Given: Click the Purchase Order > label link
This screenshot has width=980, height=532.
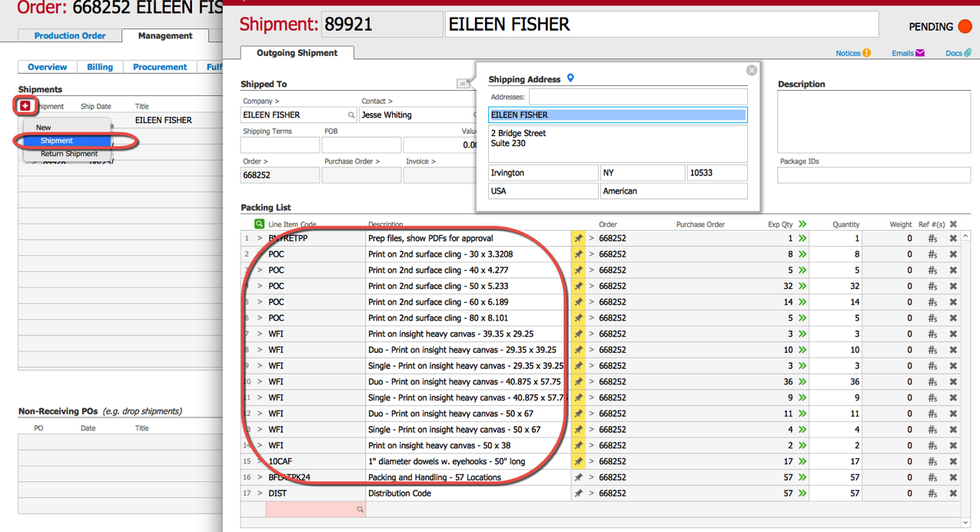Looking at the screenshot, I should [352, 161].
